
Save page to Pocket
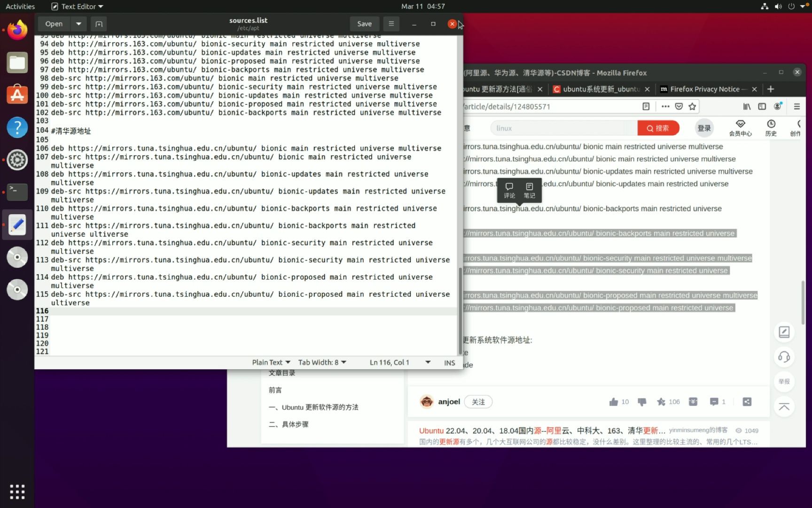pos(679,107)
